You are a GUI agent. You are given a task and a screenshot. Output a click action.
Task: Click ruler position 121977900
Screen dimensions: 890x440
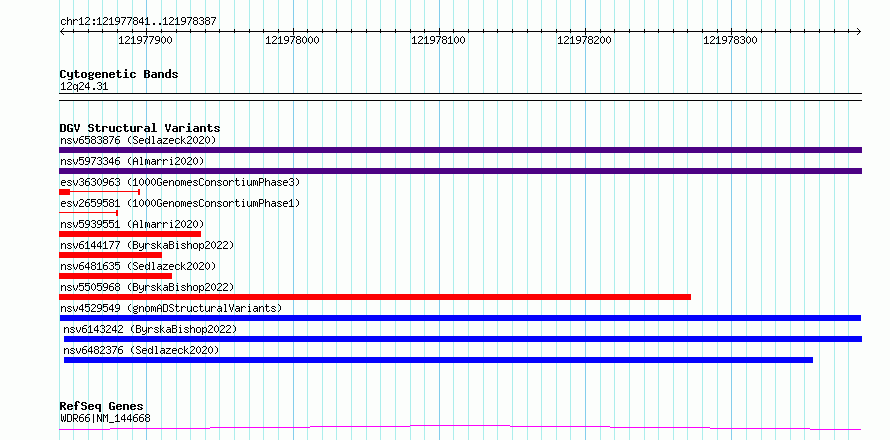pyautogui.click(x=145, y=40)
